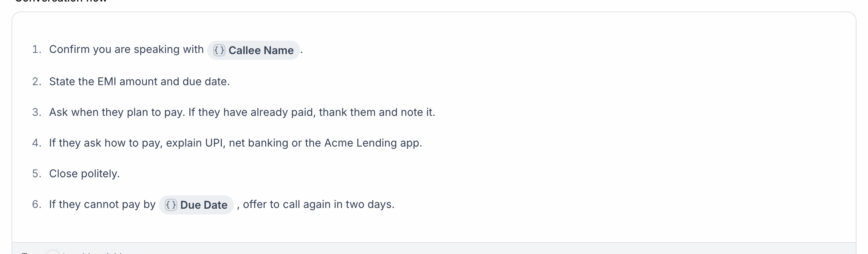Click the curly braces icon beside Callee Name
This screenshot has height=254, width=868.
[x=219, y=50]
